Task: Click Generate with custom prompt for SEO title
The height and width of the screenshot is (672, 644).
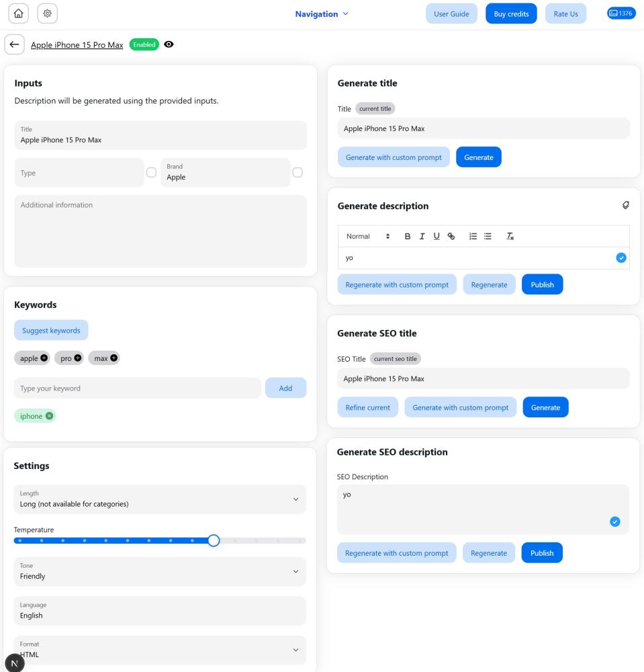Action: (x=460, y=407)
